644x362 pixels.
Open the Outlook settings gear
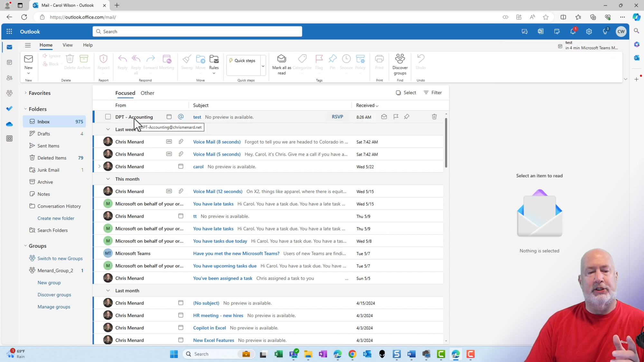589,32
